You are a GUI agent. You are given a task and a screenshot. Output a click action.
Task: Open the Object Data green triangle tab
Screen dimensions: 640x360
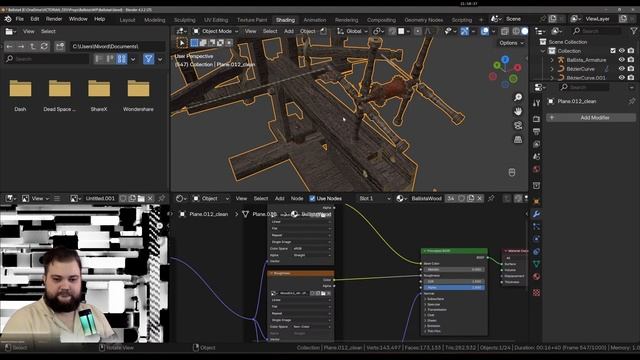pos(536,264)
